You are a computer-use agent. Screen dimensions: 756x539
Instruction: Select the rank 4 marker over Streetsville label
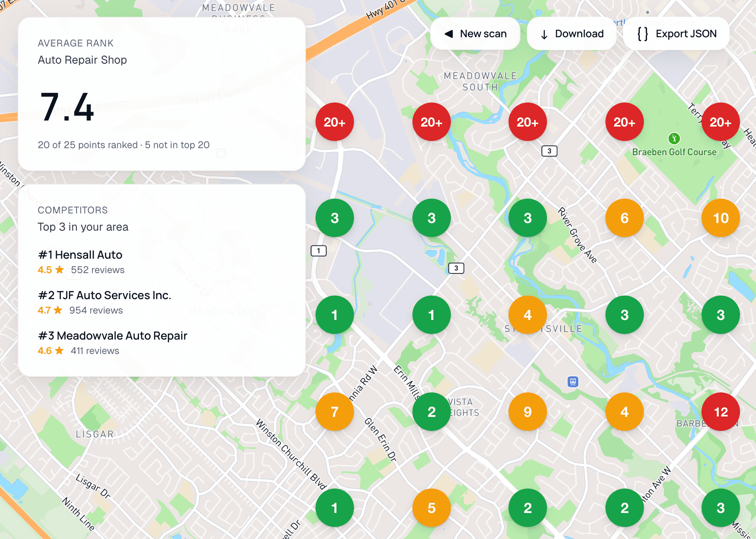click(x=528, y=315)
